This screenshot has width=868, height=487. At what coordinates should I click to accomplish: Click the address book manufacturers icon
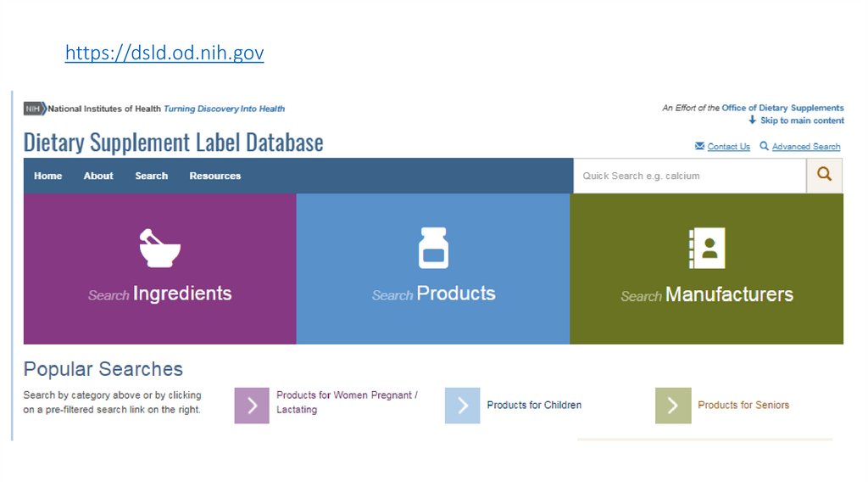pyautogui.click(x=707, y=249)
